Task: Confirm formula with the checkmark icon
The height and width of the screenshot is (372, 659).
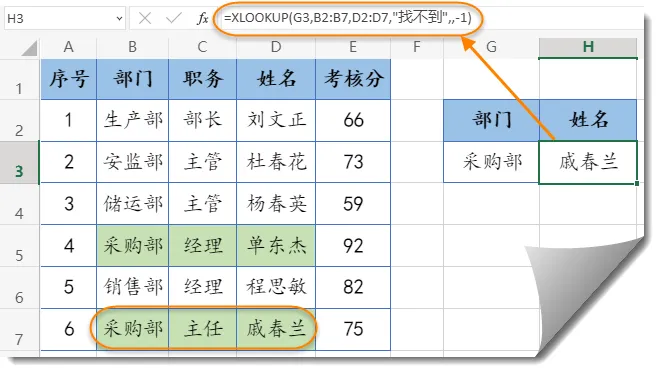Action: click(x=173, y=18)
